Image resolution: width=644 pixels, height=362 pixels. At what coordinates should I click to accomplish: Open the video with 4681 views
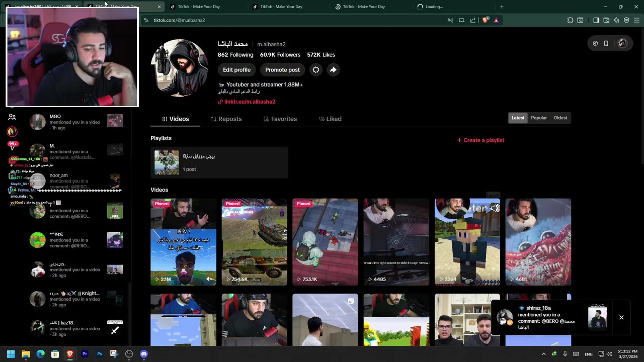point(538,242)
